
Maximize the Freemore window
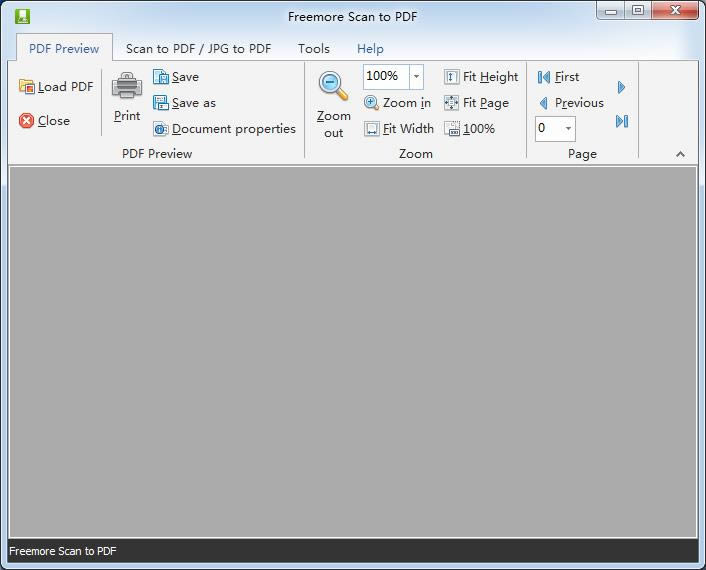tap(638, 10)
